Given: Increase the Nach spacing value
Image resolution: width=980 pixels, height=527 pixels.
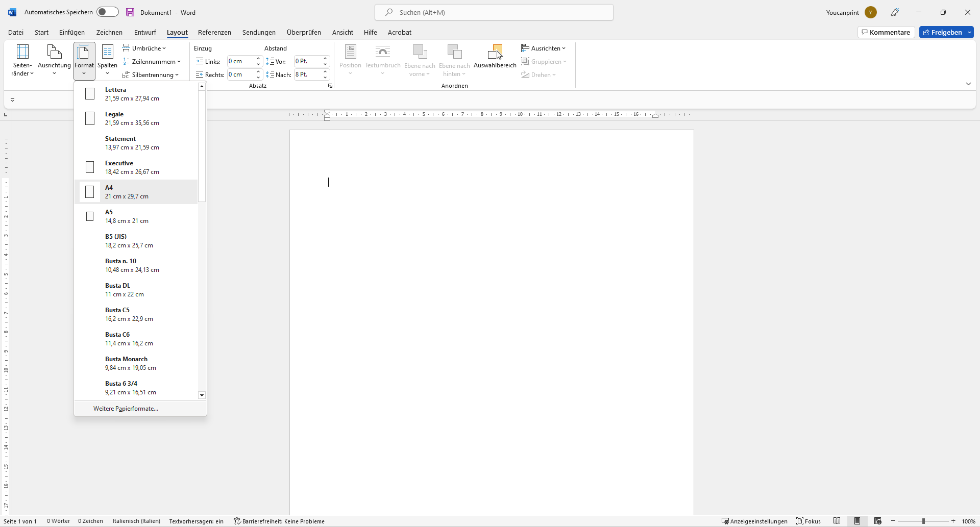Looking at the screenshot, I should coord(326,72).
